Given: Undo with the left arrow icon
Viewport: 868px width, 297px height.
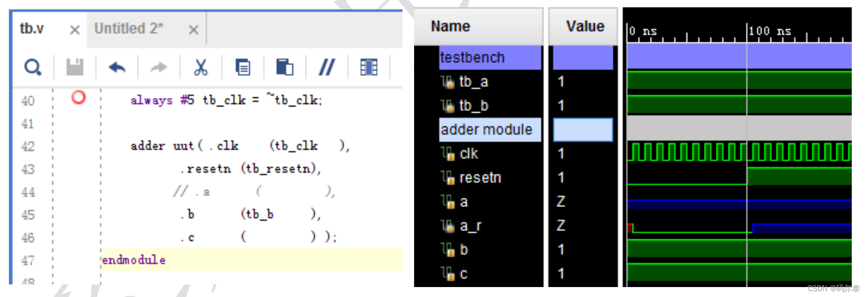Looking at the screenshot, I should click(117, 67).
